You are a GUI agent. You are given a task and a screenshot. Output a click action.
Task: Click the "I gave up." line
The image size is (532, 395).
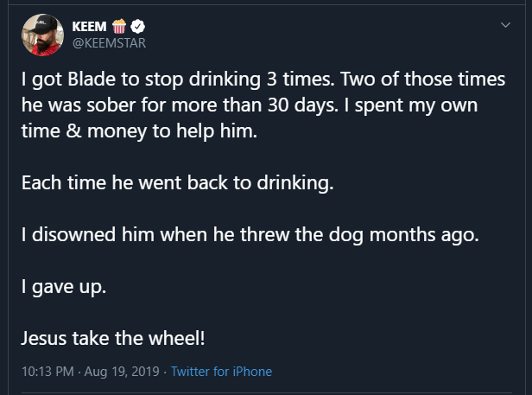tap(63, 287)
